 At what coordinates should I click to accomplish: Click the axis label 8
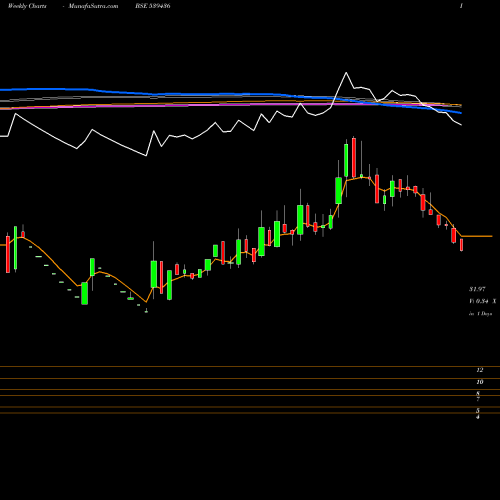tap(478, 394)
